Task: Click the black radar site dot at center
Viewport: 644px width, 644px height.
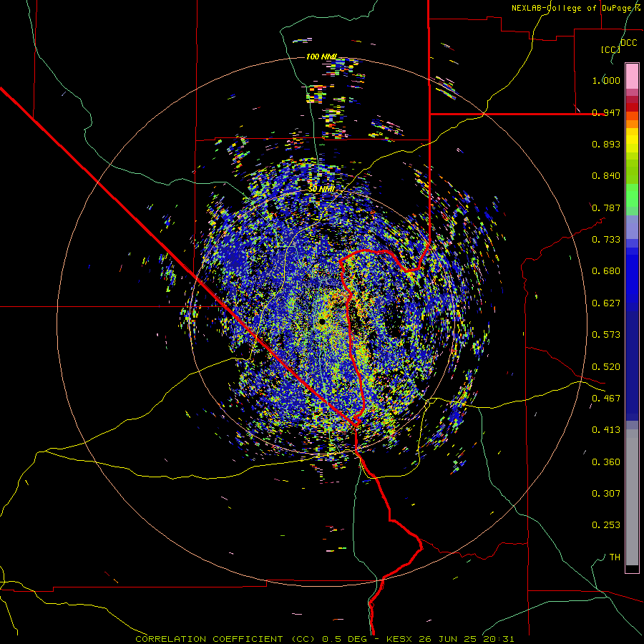Action: point(323,321)
